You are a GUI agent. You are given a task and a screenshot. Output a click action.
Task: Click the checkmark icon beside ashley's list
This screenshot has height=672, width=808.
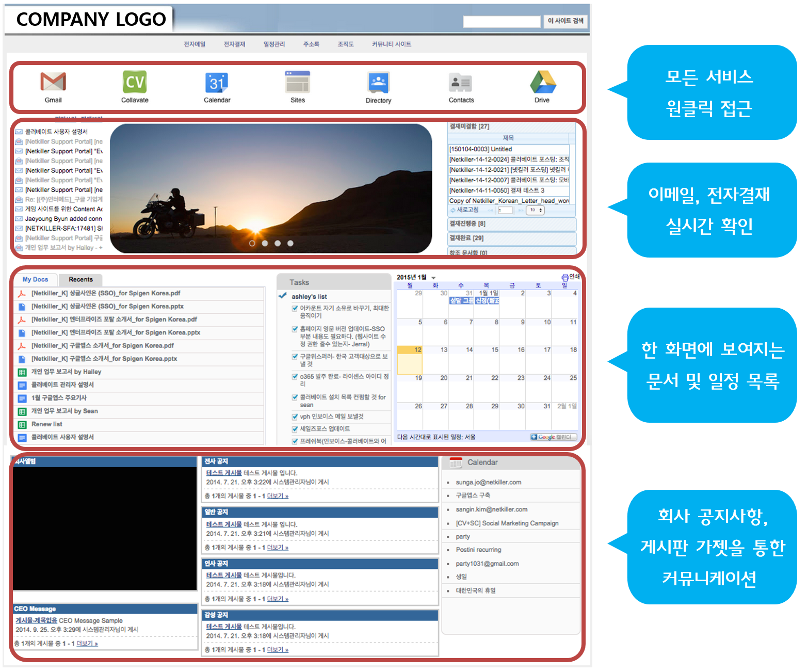283,296
